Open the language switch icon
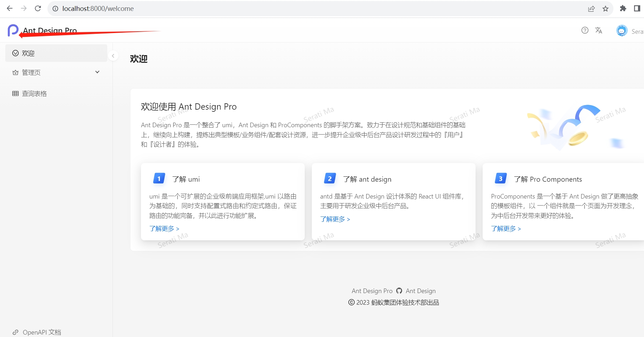Screen dimensions: 644x337 tap(599, 30)
